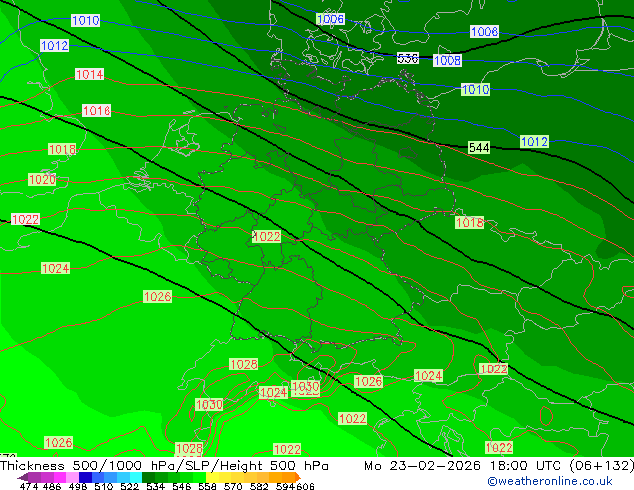Click legend scale value '534'

(155, 486)
